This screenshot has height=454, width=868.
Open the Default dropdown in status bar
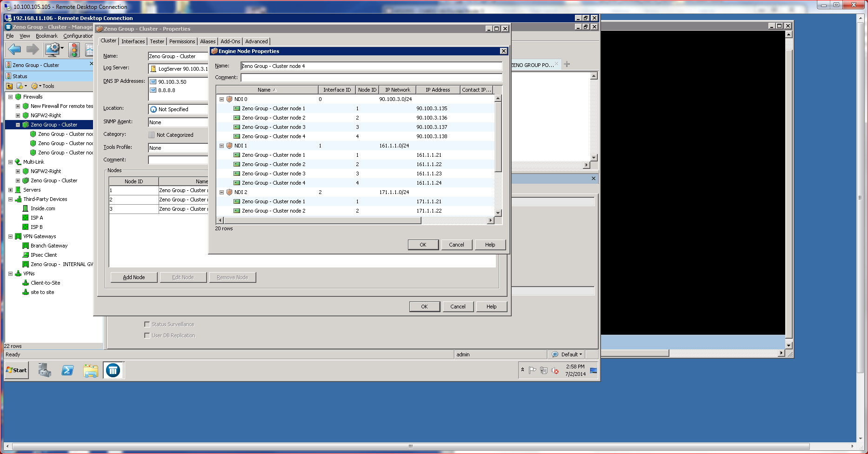(567, 354)
